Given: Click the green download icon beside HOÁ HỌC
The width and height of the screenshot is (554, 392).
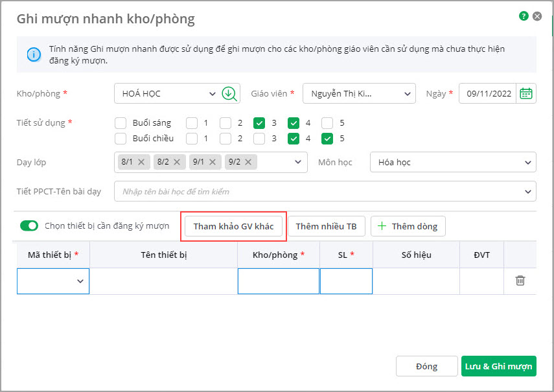Looking at the screenshot, I should [229, 93].
